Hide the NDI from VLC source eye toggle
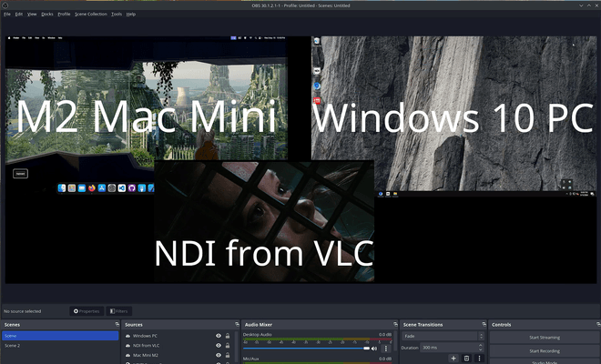Image resolution: width=601 pixels, height=364 pixels. click(x=219, y=346)
